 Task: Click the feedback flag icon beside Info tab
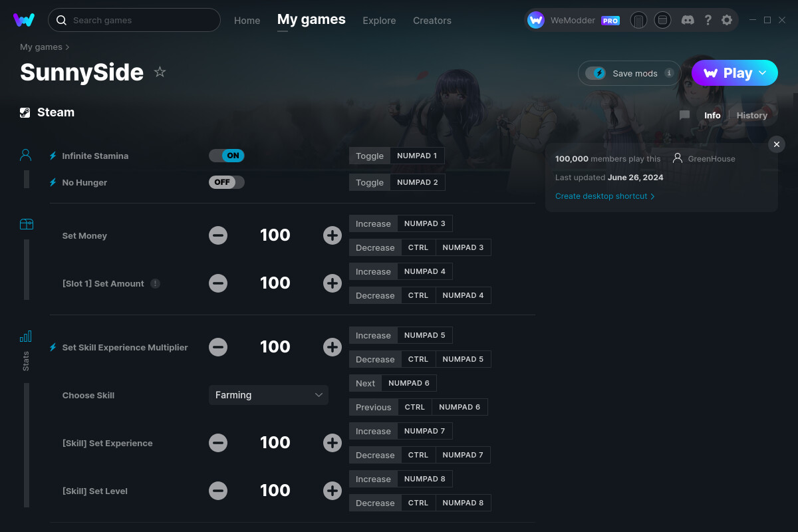pos(684,115)
